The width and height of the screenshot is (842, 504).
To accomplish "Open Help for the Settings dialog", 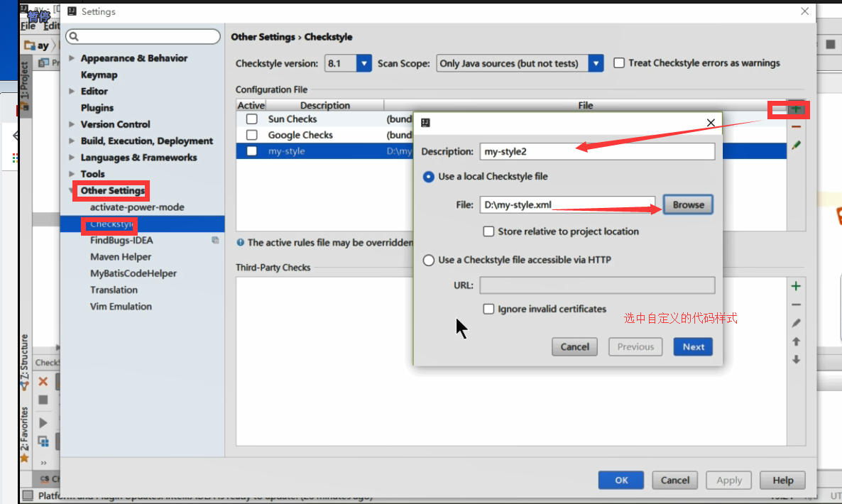I will (x=783, y=480).
